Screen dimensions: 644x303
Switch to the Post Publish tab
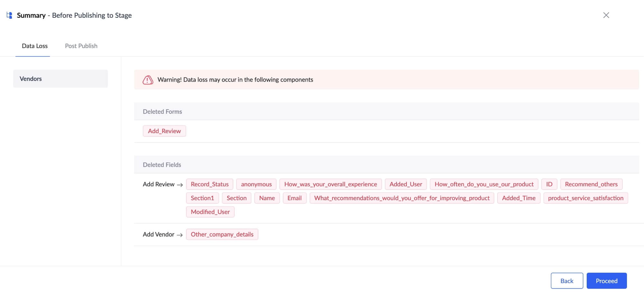tap(81, 46)
